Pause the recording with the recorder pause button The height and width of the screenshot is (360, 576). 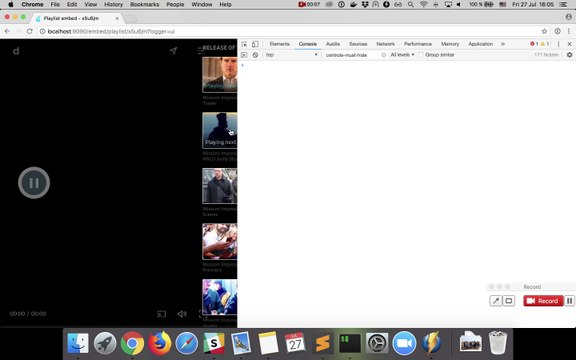point(569,301)
